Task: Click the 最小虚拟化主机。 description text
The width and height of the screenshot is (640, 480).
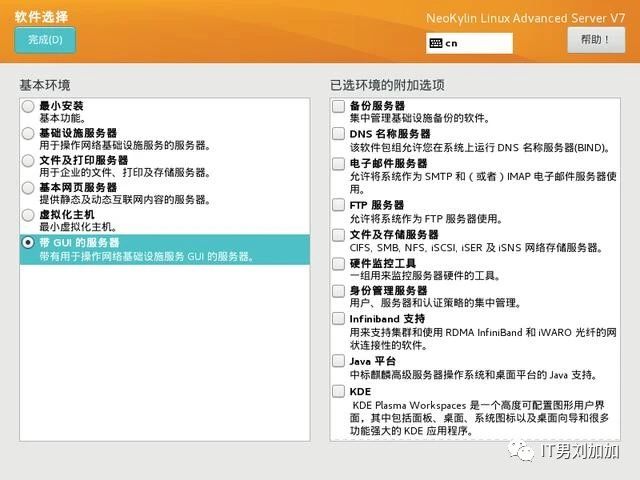Action: (x=78, y=227)
